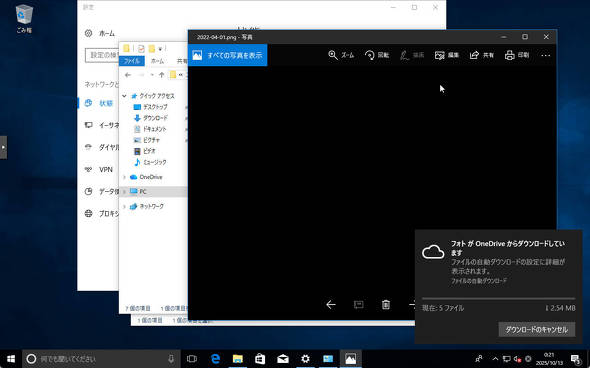Click the download progress bar in notification
Viewport: 590px width, 368px height.
[498, 298]
